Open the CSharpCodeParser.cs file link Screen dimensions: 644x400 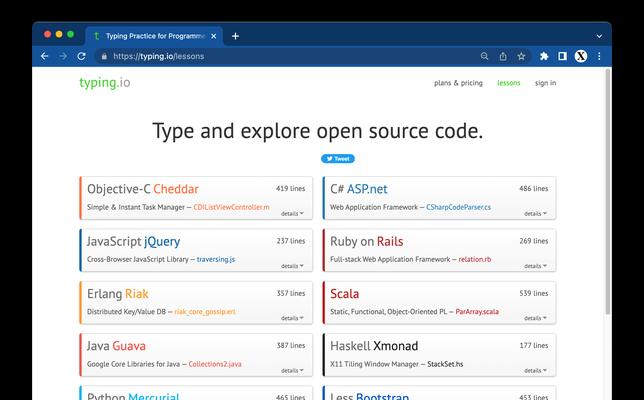pyautogui.click(x=458, y=207)
